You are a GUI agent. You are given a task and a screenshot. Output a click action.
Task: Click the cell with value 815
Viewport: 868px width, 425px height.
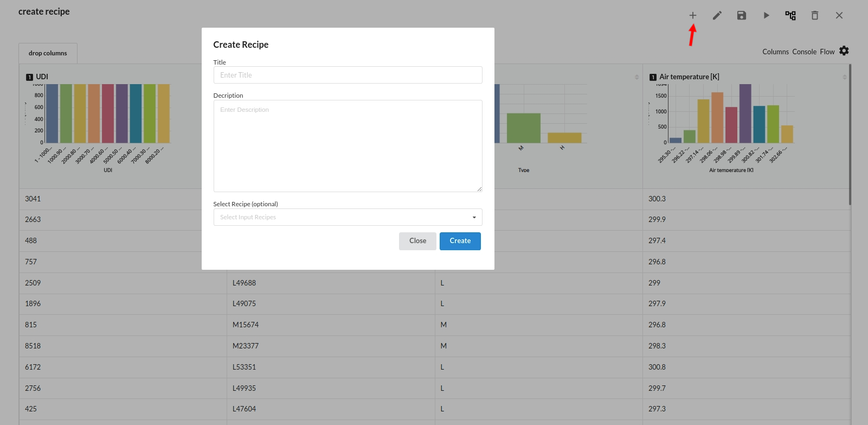point(123,325)
